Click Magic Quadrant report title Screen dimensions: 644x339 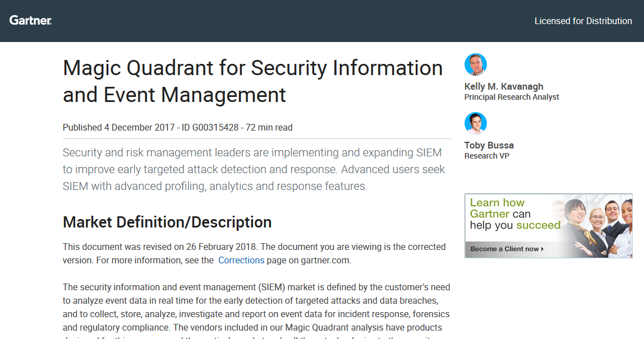[x=252, y=81]
